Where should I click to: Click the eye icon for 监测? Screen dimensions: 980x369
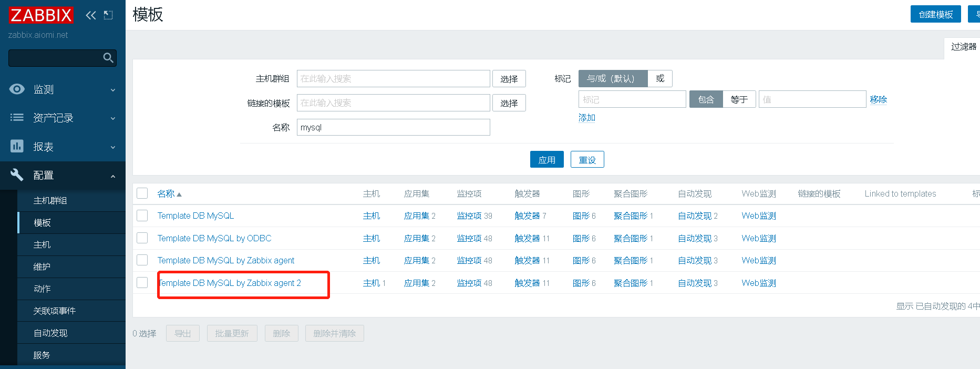(17, 89)
